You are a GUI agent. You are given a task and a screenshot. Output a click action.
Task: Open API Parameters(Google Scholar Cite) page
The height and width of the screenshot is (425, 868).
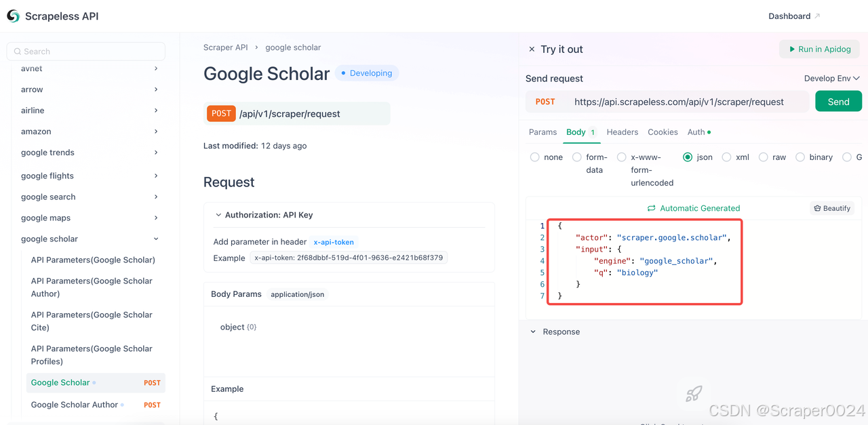click(x=92, y=321)
